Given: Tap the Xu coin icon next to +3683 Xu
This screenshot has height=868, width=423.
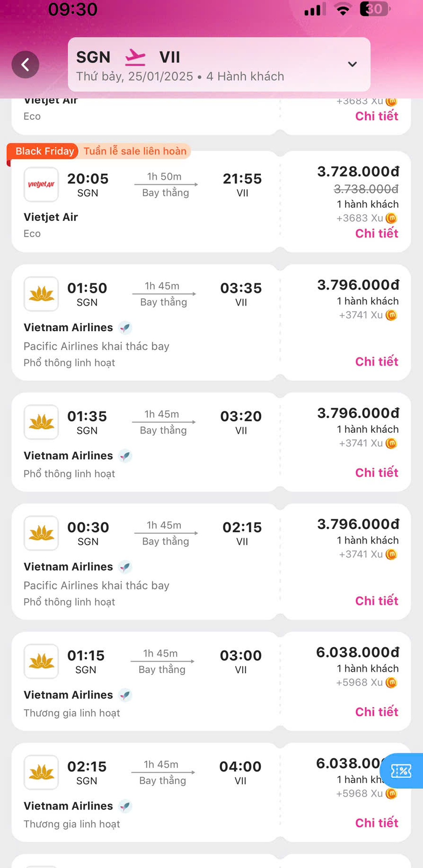Looking at the screenshot, I should (x=391, y=218).
